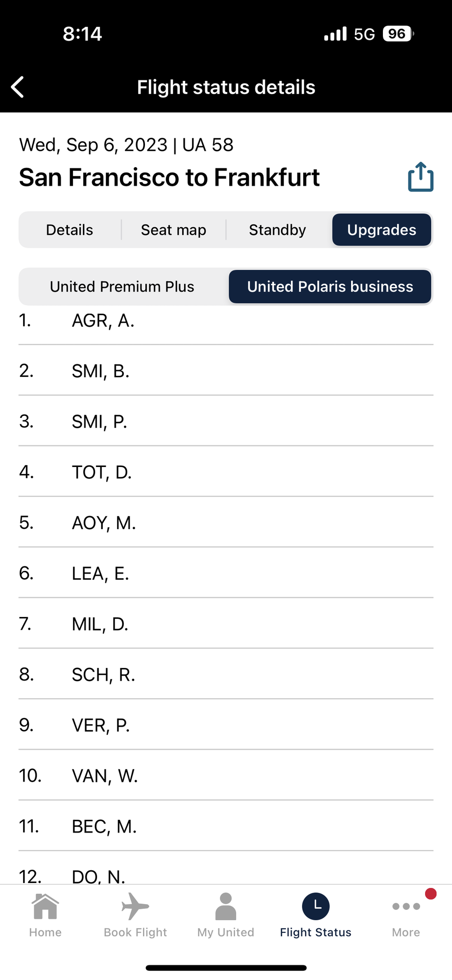Switch to the Details tab
452x980 pixels.
click(x=70, y=230)
